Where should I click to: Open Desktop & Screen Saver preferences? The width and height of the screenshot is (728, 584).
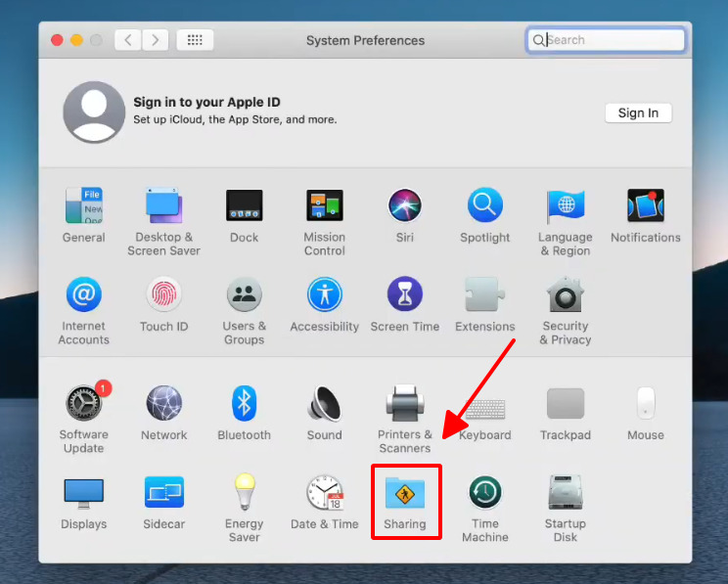pyautogui.click(x=163, y=205)
